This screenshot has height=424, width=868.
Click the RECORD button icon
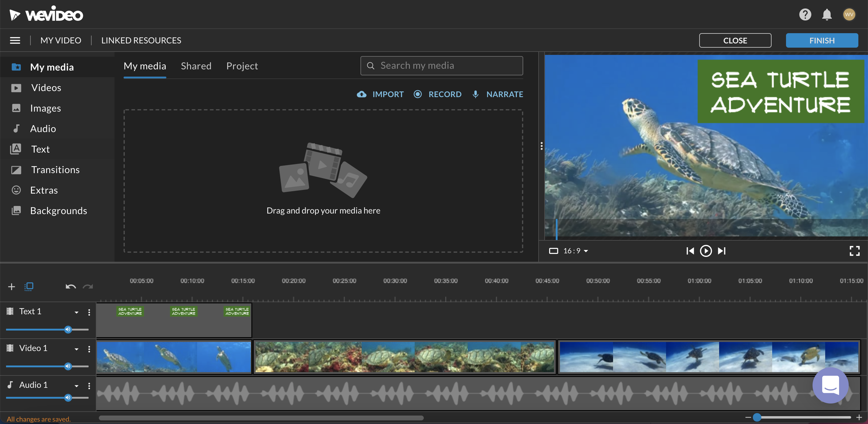point(419,94)
